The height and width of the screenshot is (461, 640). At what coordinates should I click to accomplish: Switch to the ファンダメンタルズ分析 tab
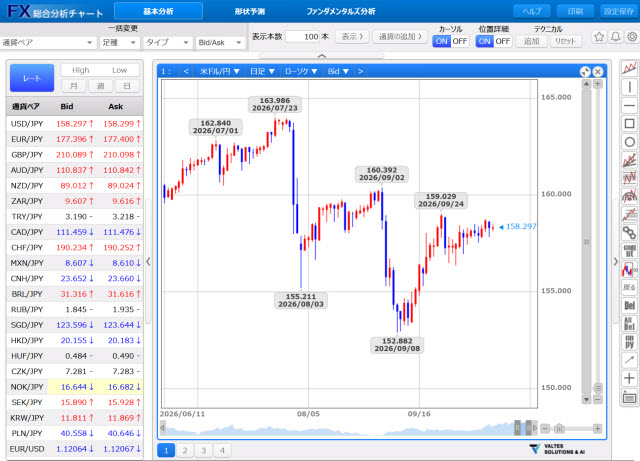pyautogui.click(x=341, y=11)
